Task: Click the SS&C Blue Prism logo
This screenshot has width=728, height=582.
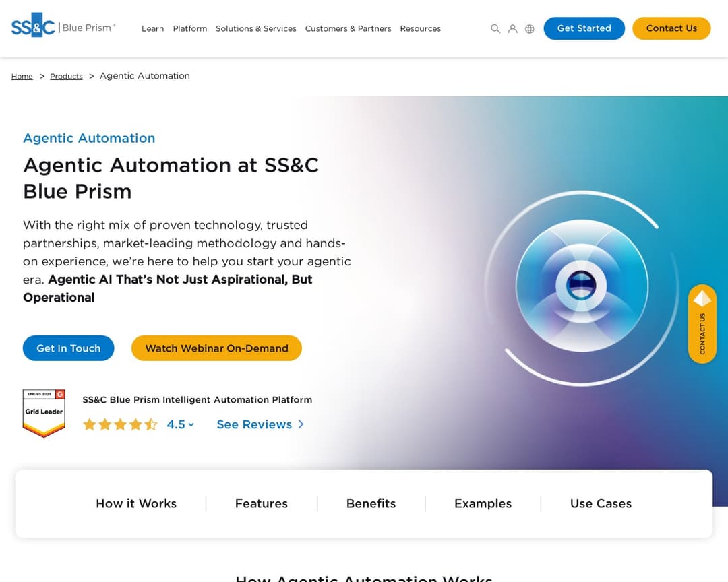Action: coord(63,28)
